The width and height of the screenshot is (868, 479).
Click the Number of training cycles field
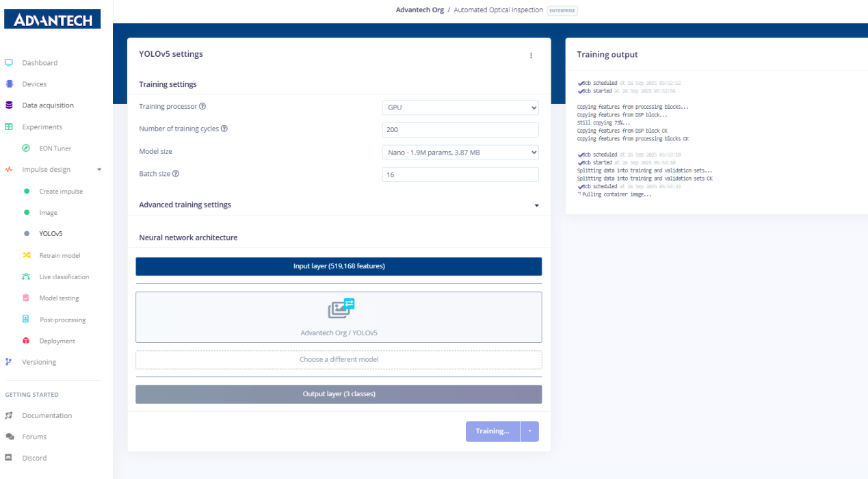point(460,129)
